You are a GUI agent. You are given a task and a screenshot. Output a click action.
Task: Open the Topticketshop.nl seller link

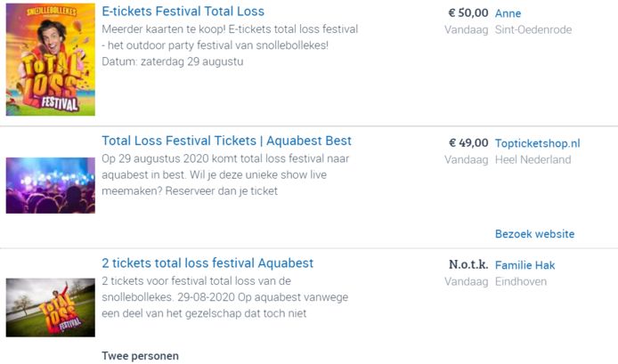537,142
